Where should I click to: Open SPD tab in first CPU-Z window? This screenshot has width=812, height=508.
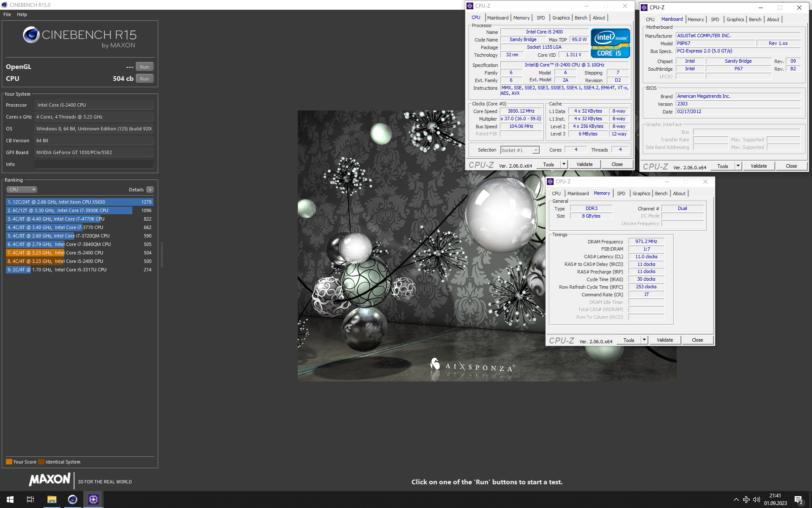point(540,18)
